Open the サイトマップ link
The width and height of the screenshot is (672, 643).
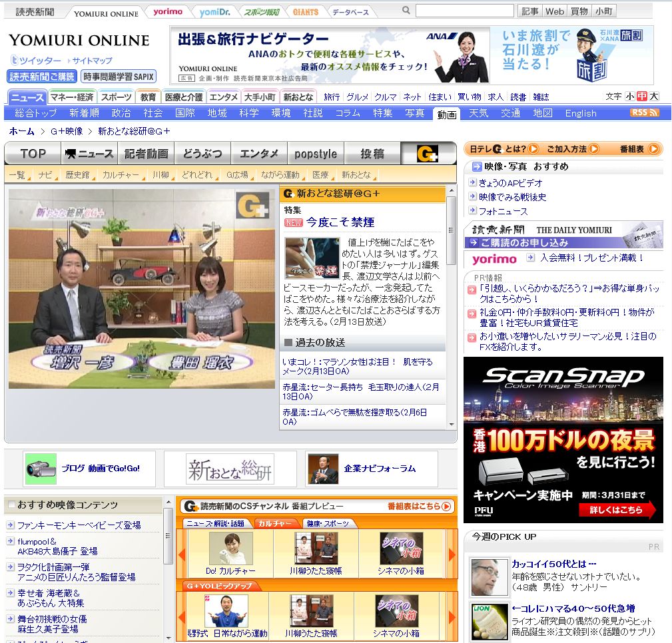tap(92, 61)
